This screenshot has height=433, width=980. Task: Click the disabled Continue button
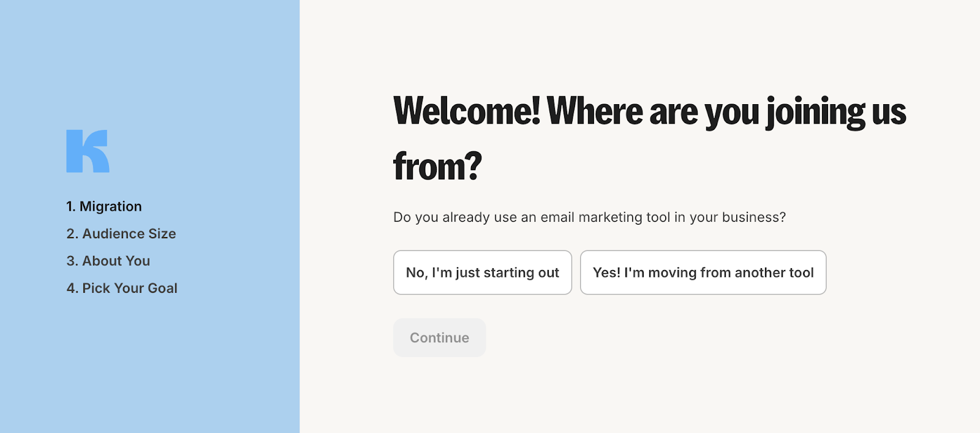[439, 337]
